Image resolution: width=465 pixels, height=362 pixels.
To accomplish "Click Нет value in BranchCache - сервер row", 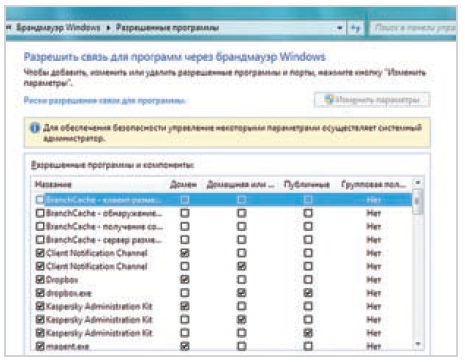I will click(373, 240).
